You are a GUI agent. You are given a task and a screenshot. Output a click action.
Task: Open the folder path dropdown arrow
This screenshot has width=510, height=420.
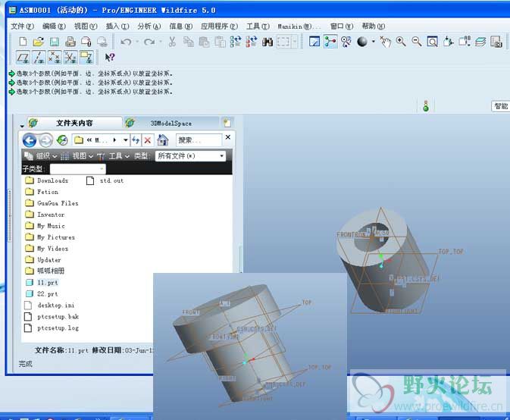point(125,140)
